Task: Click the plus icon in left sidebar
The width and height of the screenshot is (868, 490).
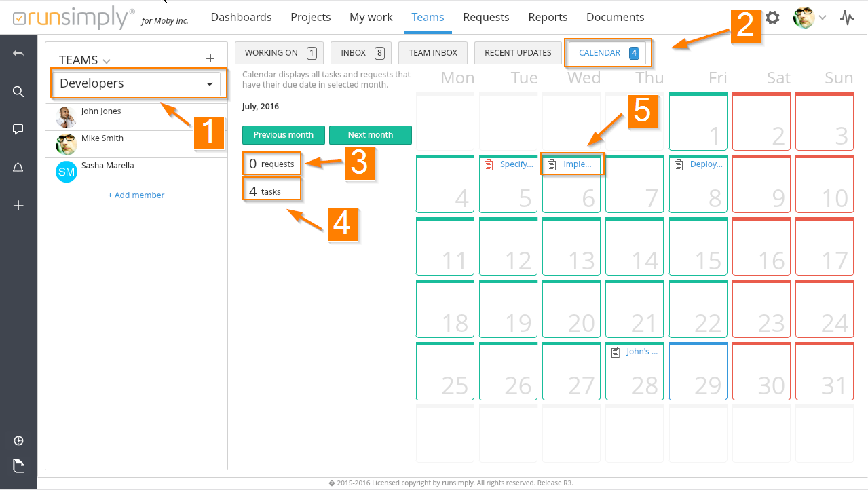Action: pyautogui.click(x=18, y=206)
